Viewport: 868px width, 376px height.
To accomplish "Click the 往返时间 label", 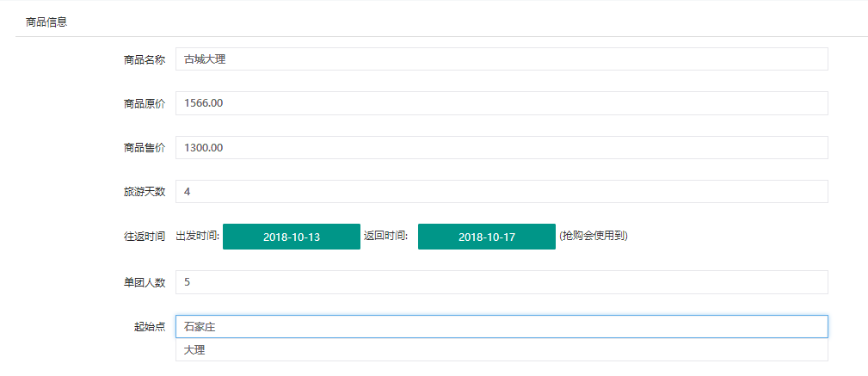I will (144, 237).
